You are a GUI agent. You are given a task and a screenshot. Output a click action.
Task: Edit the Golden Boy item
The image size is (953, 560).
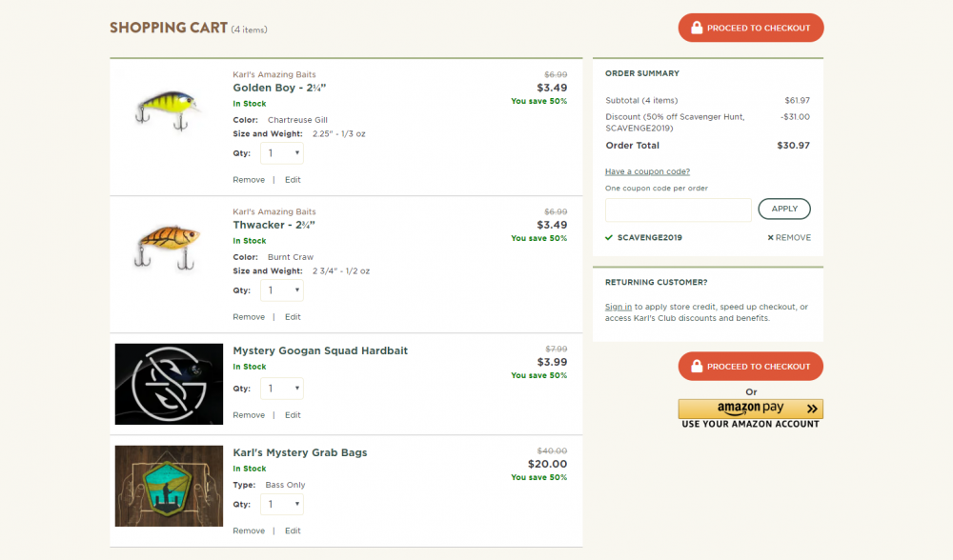(x=293, y=180)
